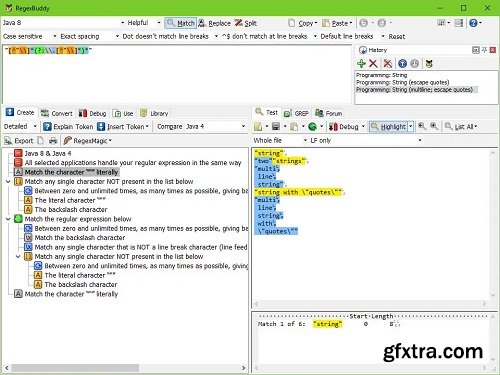Click the Save test file icon
This screenshot has height=375, width=500.
[x=275, y=127]
